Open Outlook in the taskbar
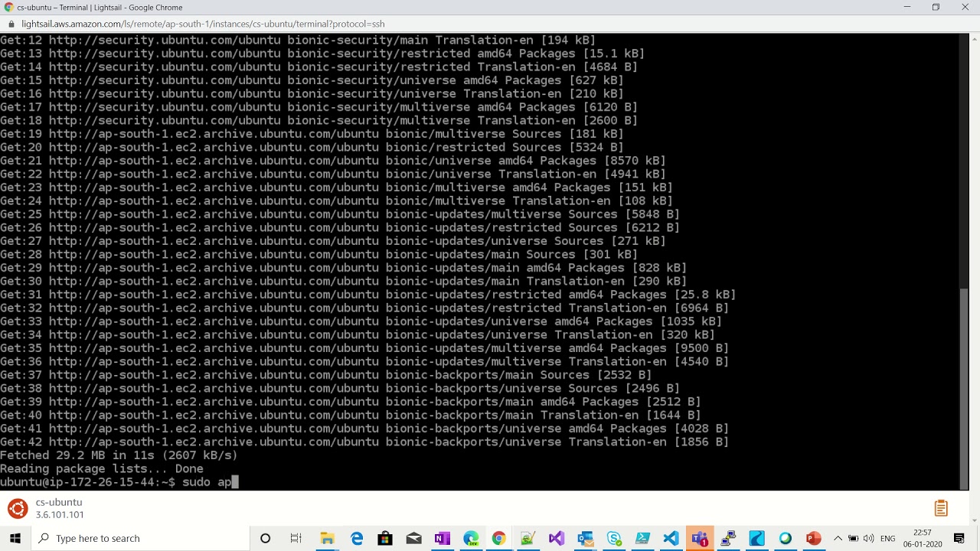Image resolution: width=980 pixels, height=551 pixels. (585, 539)
